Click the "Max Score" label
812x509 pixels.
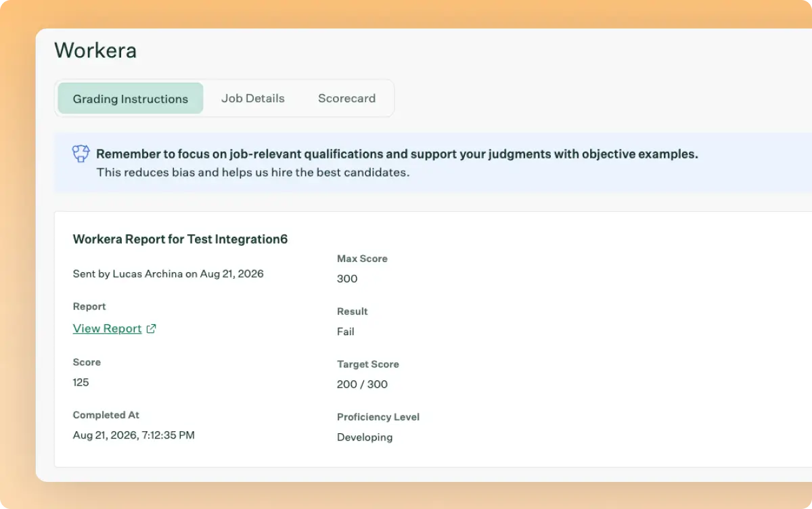pyautogui.click(x=362, y=259)
